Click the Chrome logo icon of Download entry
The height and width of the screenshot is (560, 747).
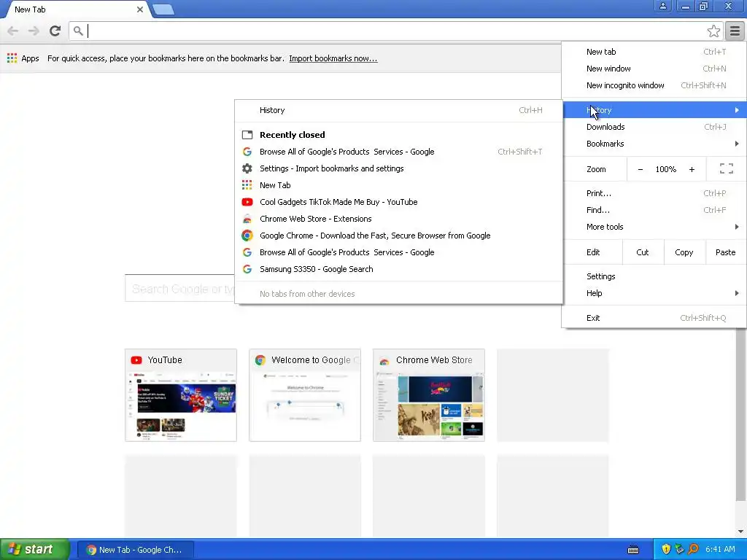[x=247, y=236]
